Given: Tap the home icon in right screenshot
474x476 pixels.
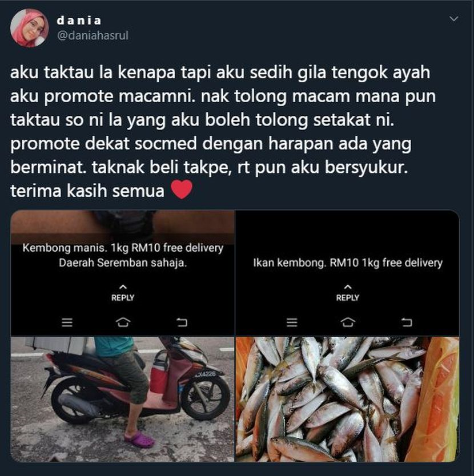Looking at the screenshot, I should 348,322.
